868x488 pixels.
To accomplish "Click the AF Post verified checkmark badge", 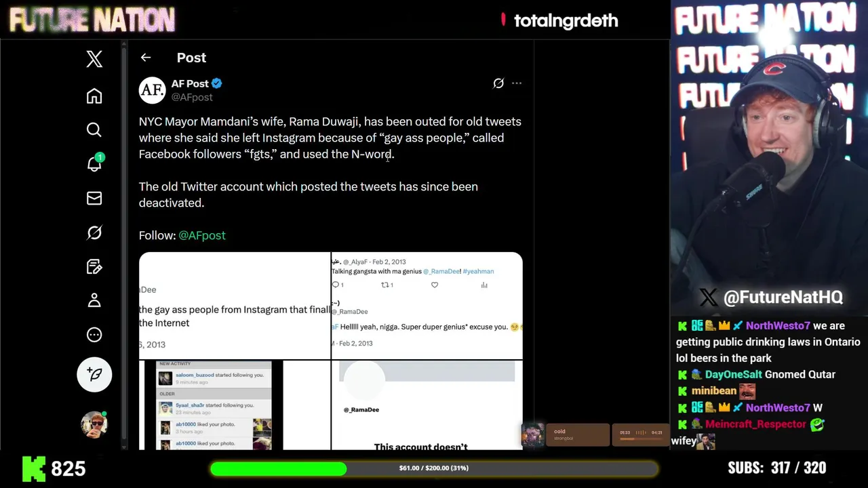I will tap(217, 83).
